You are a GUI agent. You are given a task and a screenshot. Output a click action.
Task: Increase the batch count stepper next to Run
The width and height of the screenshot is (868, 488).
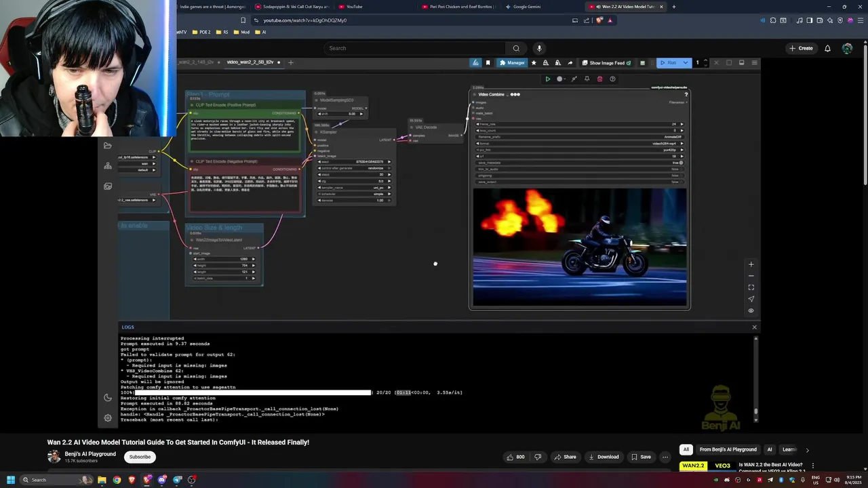coord(705,60)
